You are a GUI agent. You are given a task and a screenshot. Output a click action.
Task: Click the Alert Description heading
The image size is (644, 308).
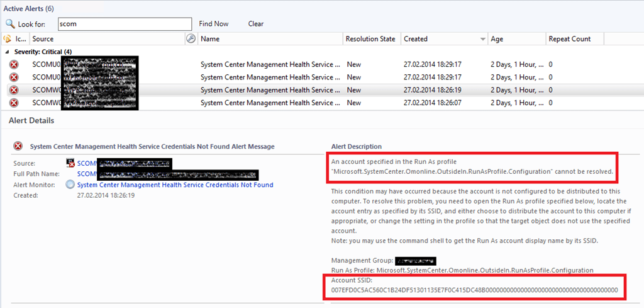[357, 146]
